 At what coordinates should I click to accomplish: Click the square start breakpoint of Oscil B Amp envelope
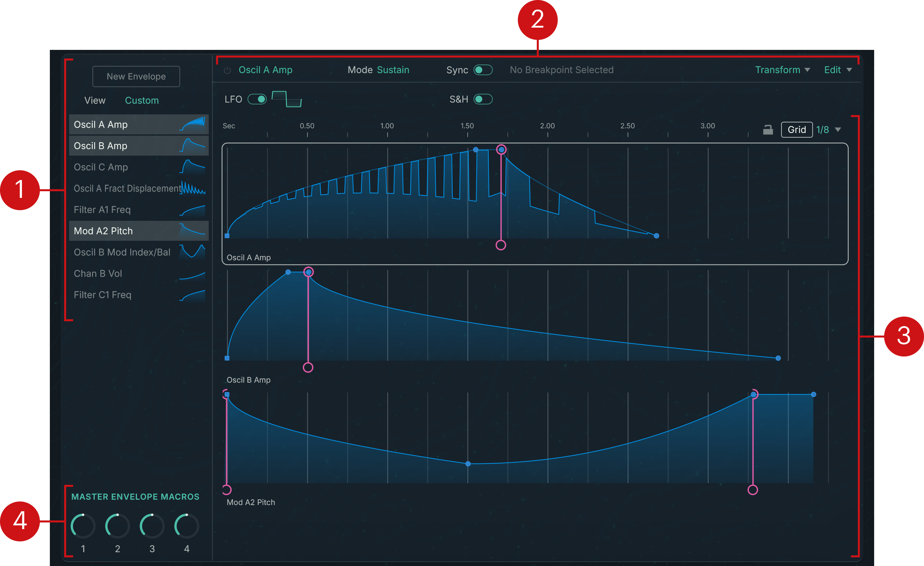[x=227, y=358]
